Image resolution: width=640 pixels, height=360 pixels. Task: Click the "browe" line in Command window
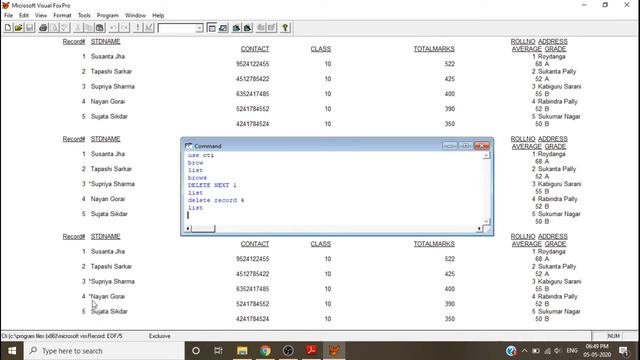[197, 178]
